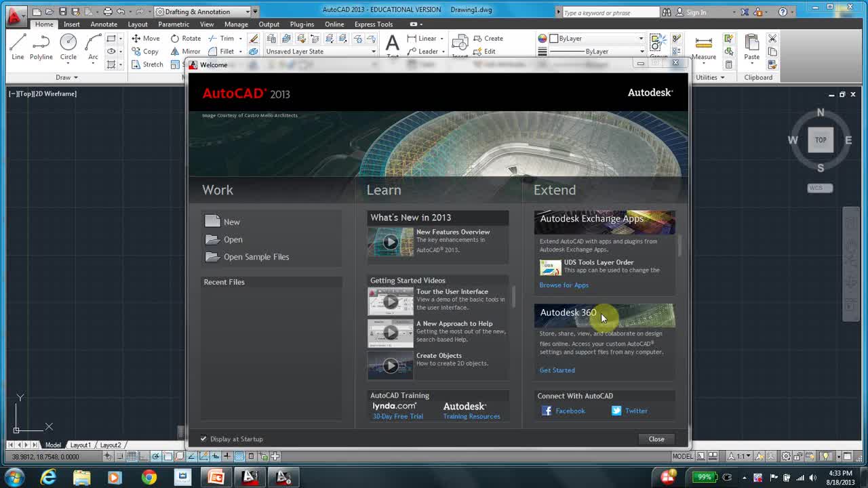
Task: Click the color wheel object color swatch
Action: click(542, 39)
